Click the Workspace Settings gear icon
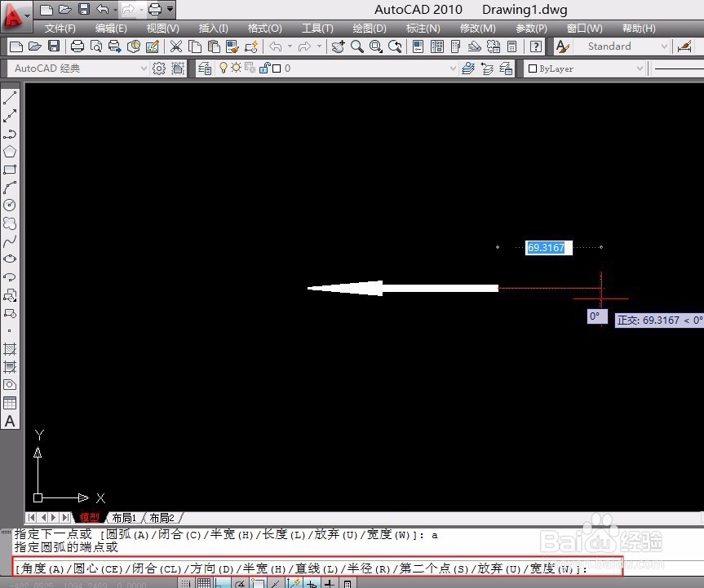 pyautogui.click(x=159, y=69)
